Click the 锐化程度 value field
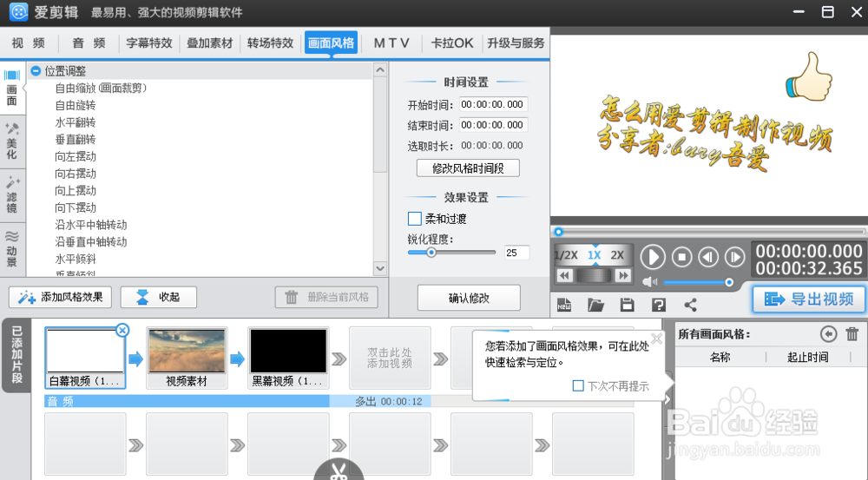The width and height of the screenshot is (868, 480). (516, 253)
